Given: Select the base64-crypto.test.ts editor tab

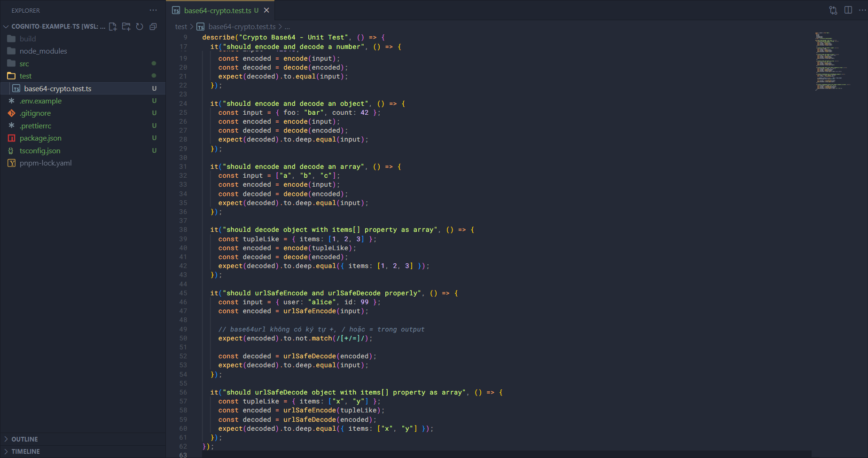Looking at the screenshot, I should 217,10.
